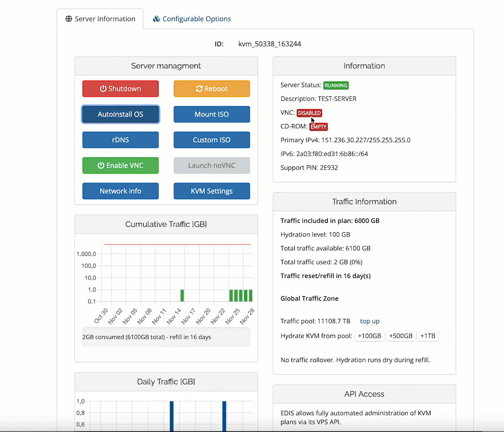
Task: Click the refresh icon on Reboot button
Action: pyautogui.click(x=199, y=89)
